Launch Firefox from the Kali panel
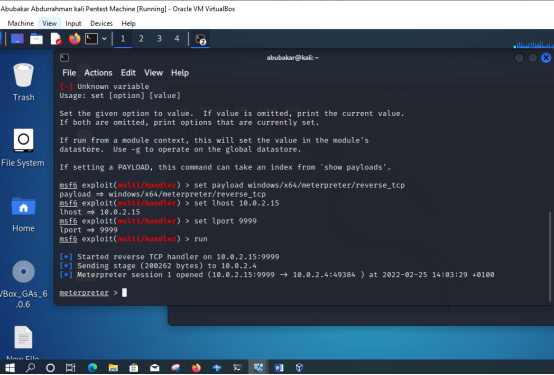 click(x=74, y=39)
